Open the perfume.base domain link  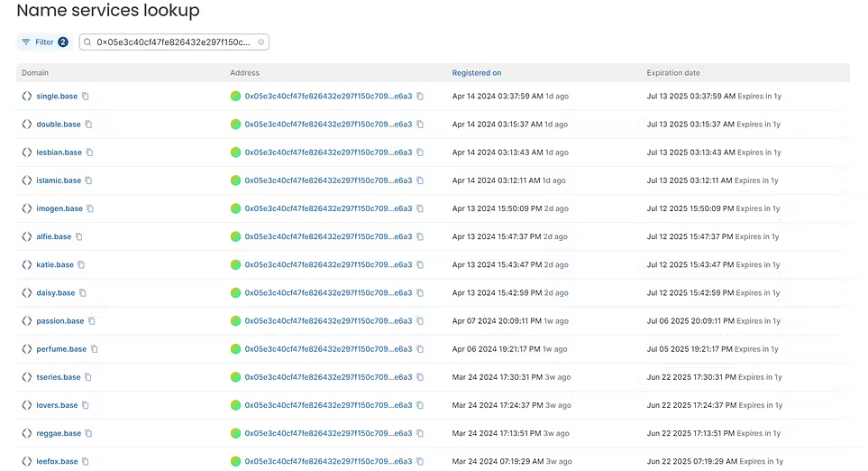point(61,349)
